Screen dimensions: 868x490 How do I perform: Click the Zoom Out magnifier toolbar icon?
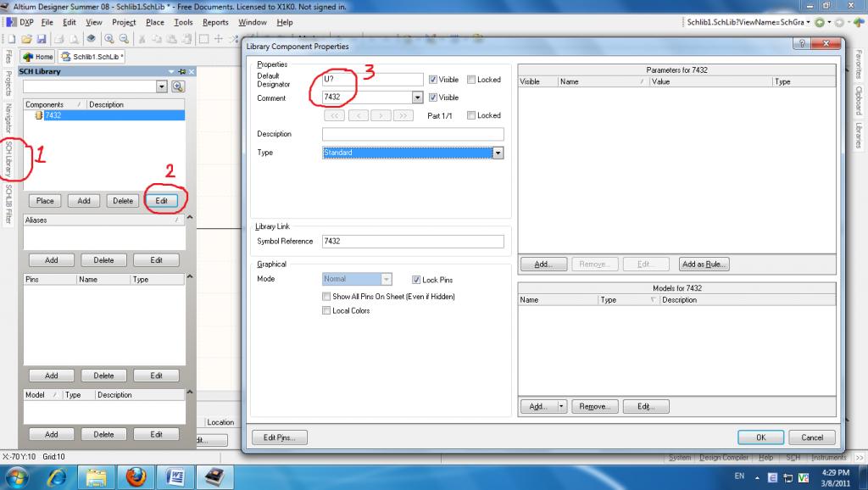(124, 39)
